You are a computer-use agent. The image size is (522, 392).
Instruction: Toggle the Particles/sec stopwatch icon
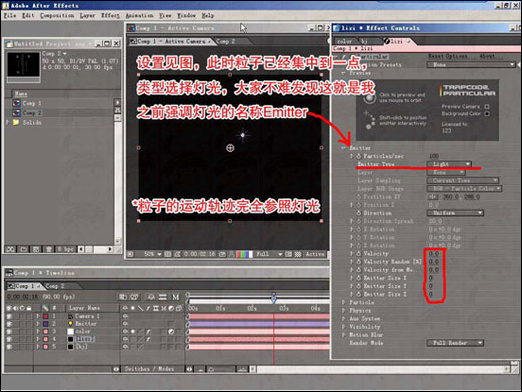point(359,156)
